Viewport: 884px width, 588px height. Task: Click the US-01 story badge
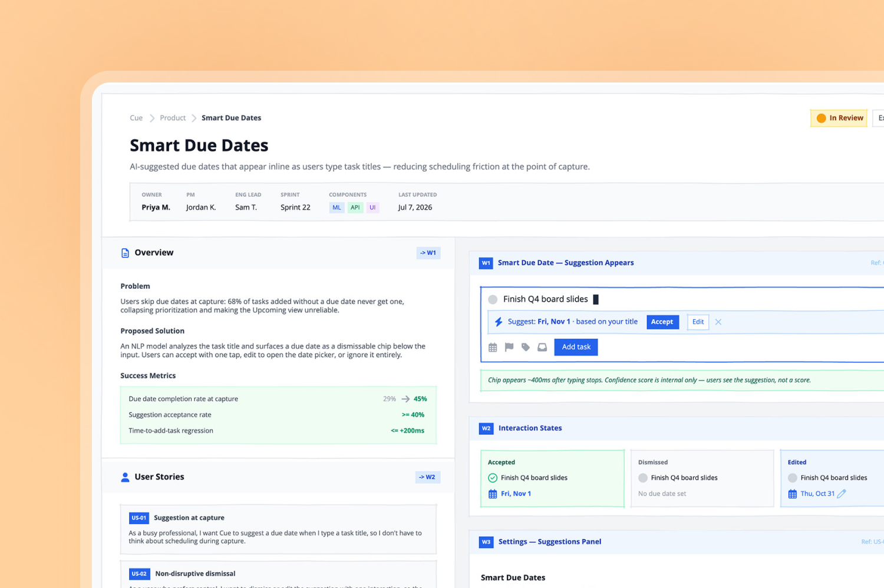(x=139, y=518)
